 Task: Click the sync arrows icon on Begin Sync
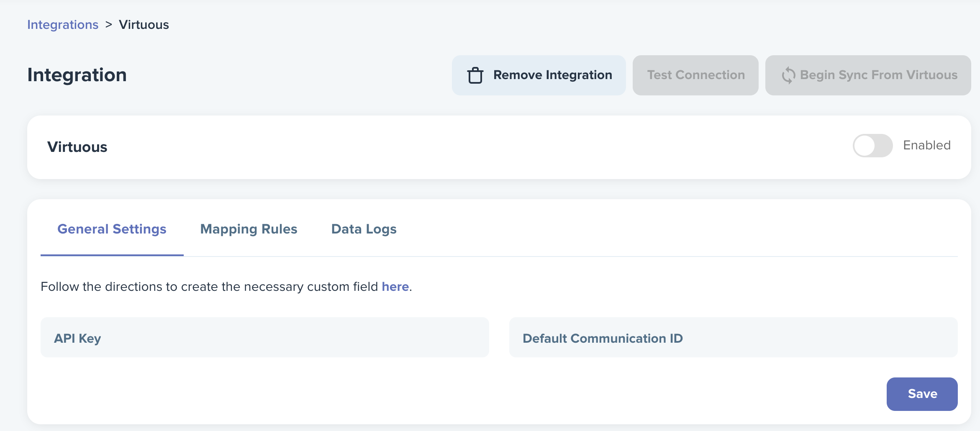click(788, 75)
